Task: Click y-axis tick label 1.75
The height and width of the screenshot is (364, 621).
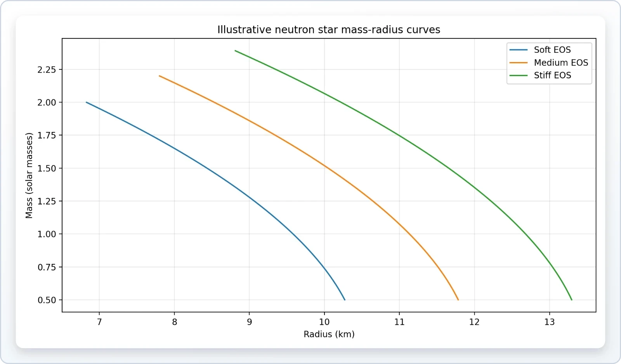Action: (47, 135)
